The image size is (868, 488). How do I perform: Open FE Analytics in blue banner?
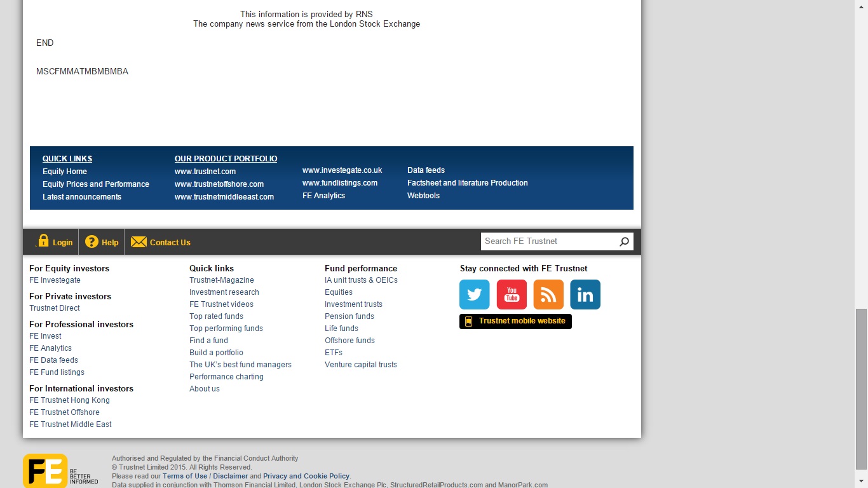click(x=324, y=196)
